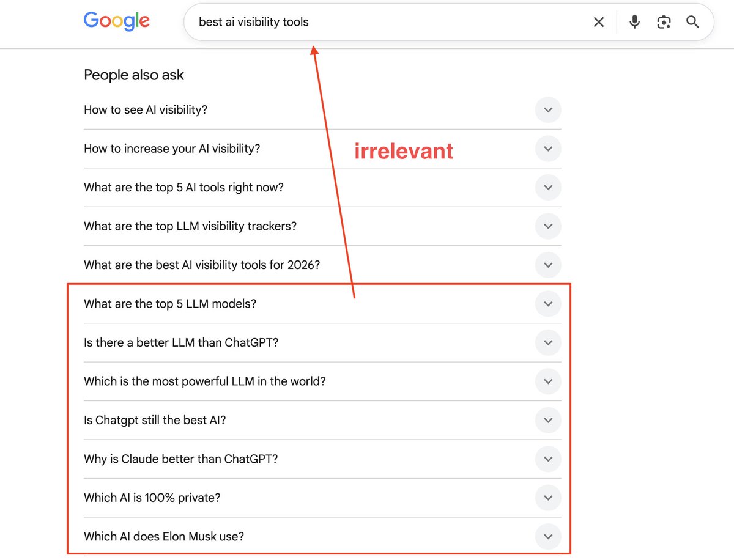Expand chevron for 'Is there a better LLM than ChatGPT?'

click(548, 342)
